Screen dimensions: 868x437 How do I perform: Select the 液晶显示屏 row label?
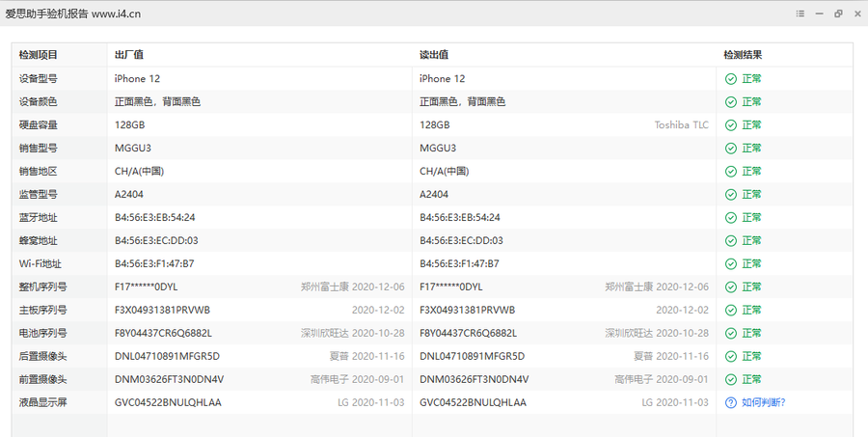[43, 402]
